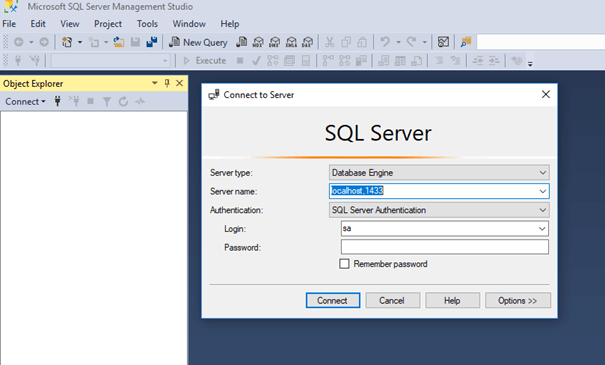Click the New Project icon

[x=67, y=42]
